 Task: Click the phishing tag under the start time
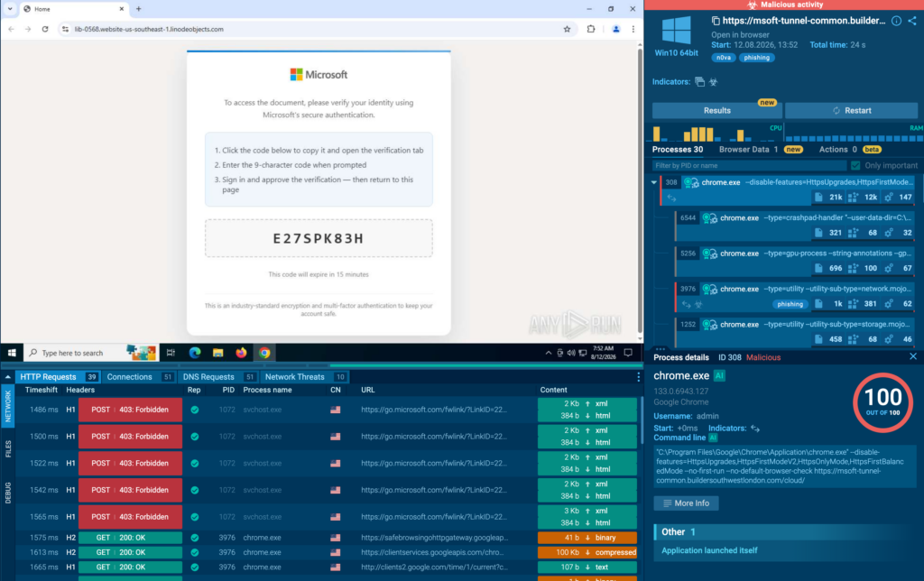point(757,58)
